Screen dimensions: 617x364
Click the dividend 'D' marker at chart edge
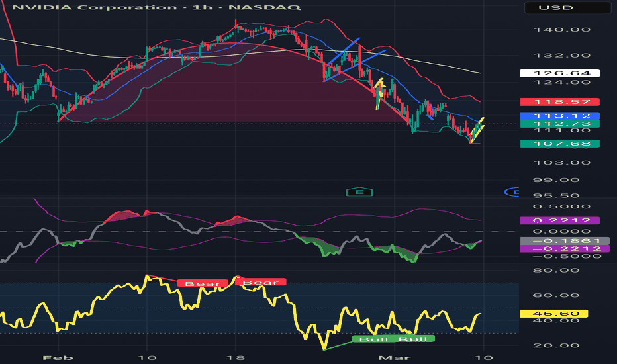512,192
